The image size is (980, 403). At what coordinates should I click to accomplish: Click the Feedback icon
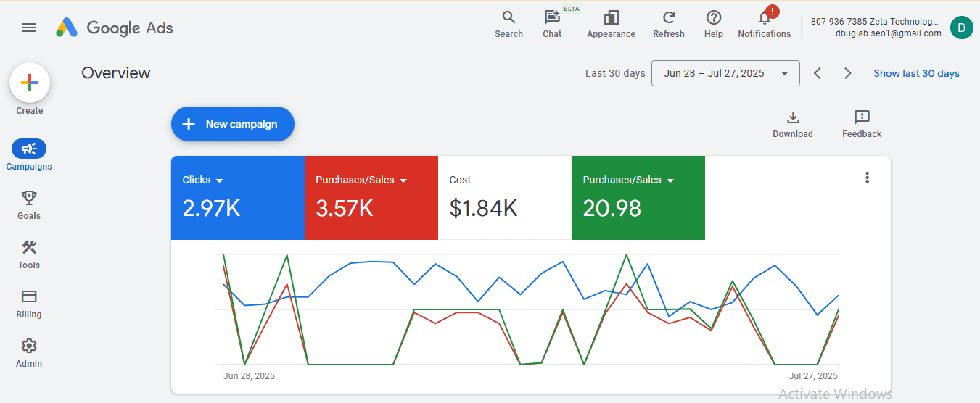(x=862, y=118)
